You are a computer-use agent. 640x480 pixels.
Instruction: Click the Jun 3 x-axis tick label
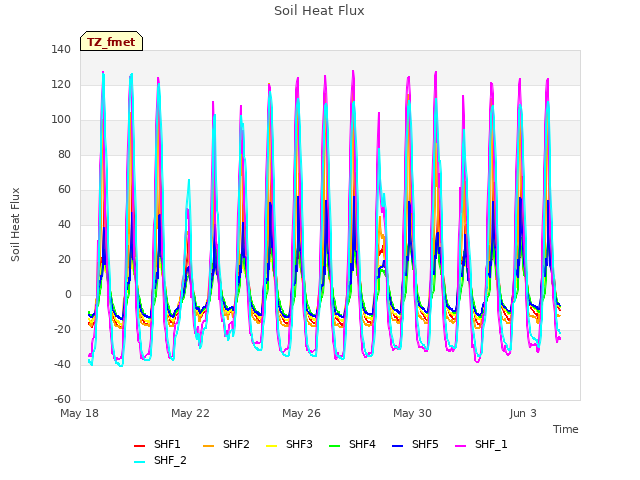coord(523,413)
